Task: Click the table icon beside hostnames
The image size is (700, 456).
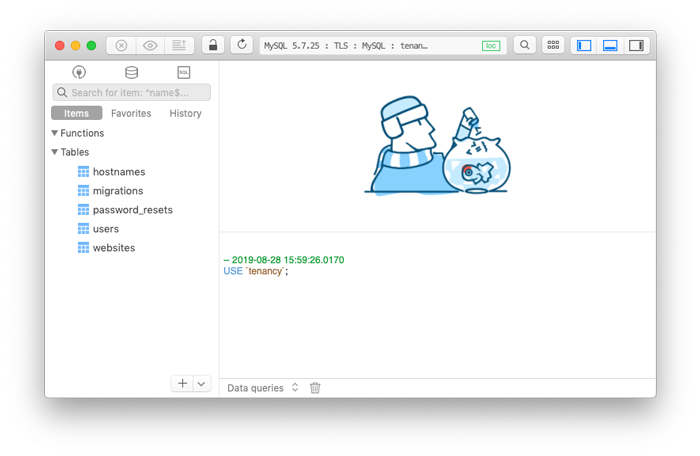Action: coord(83,172)
